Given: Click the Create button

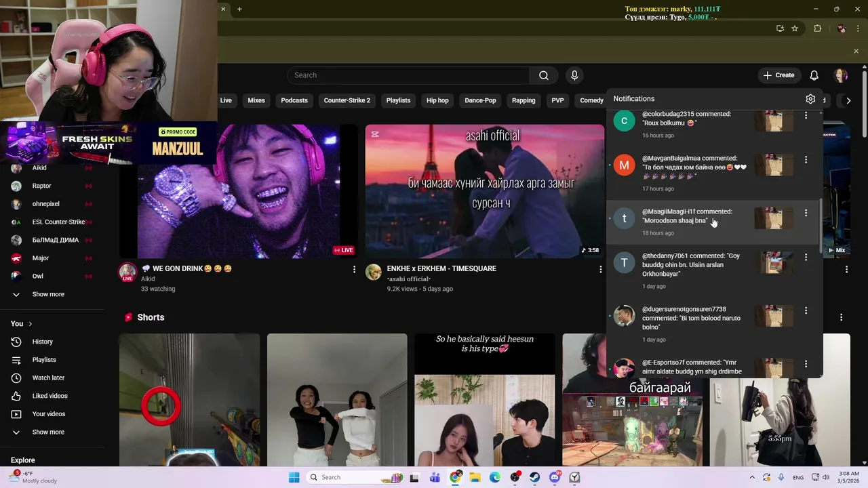Looking at the screenshot, I should [x=778, y=75].
